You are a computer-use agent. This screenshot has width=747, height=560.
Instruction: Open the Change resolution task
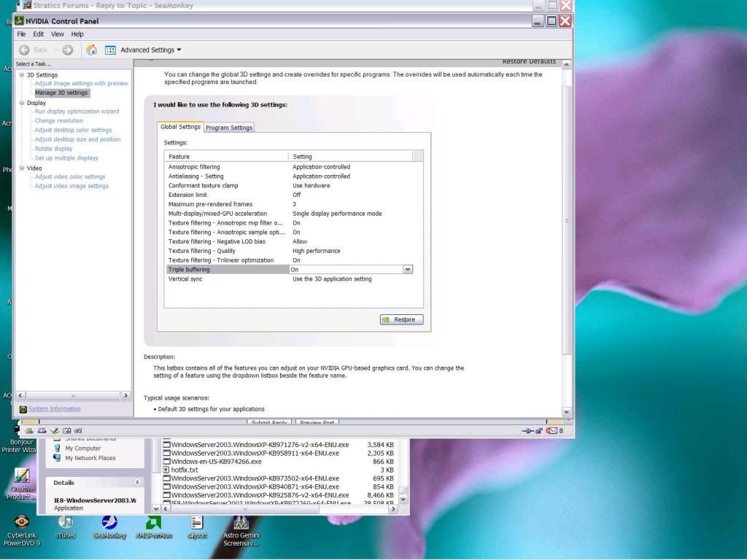click(59, 121)
